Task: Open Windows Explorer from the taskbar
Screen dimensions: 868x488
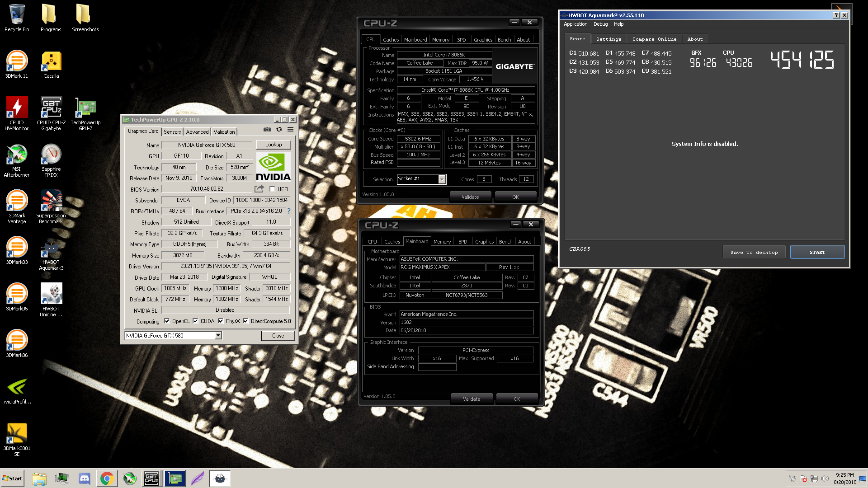Action: pos(39,479)
